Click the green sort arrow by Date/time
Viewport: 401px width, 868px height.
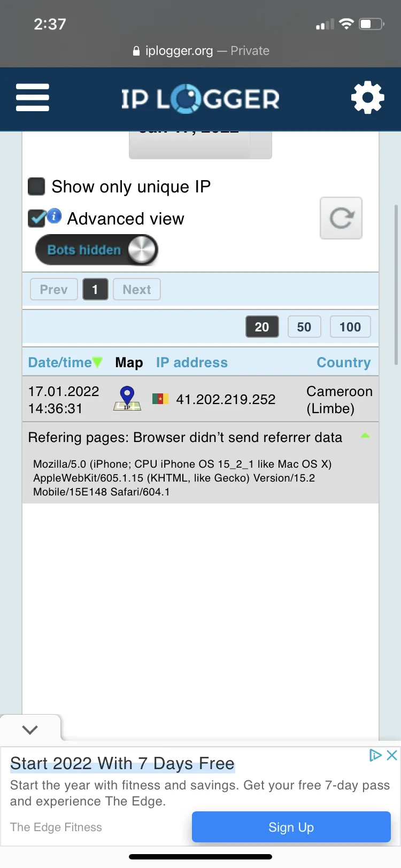pos(97,362)
